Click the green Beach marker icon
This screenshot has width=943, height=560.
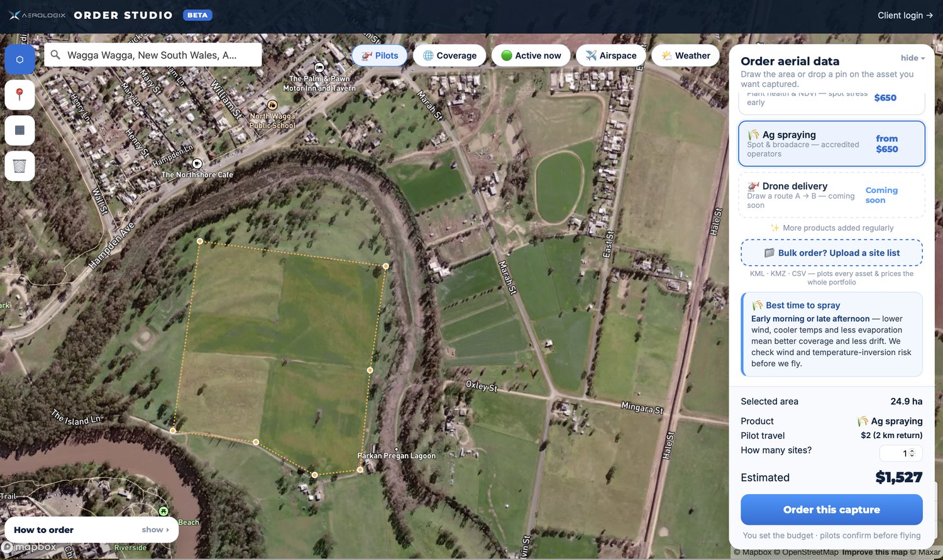(x=163, y=511)
